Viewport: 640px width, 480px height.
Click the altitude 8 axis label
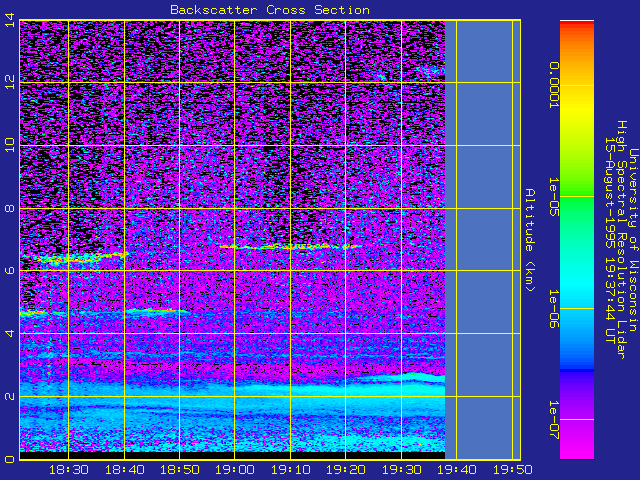coord(9,208)
